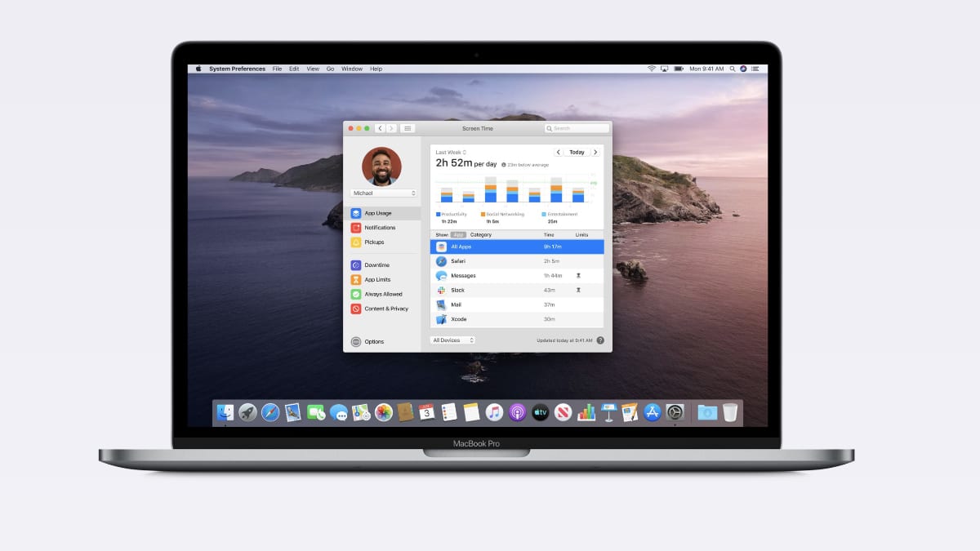Screen dimensions: 980x551
Task: Open the Window menu in menu bar
Action: [x=352, y=69]
